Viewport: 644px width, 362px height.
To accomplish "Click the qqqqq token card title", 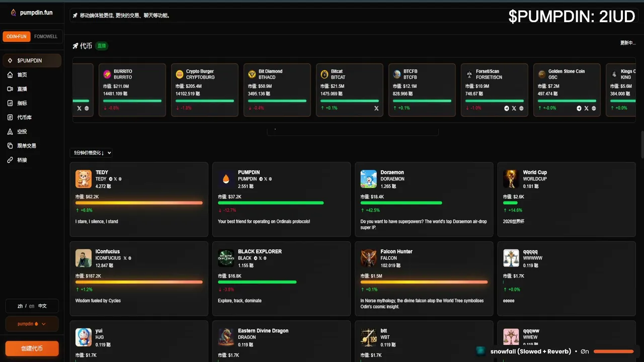I will [x=530, y=251].
